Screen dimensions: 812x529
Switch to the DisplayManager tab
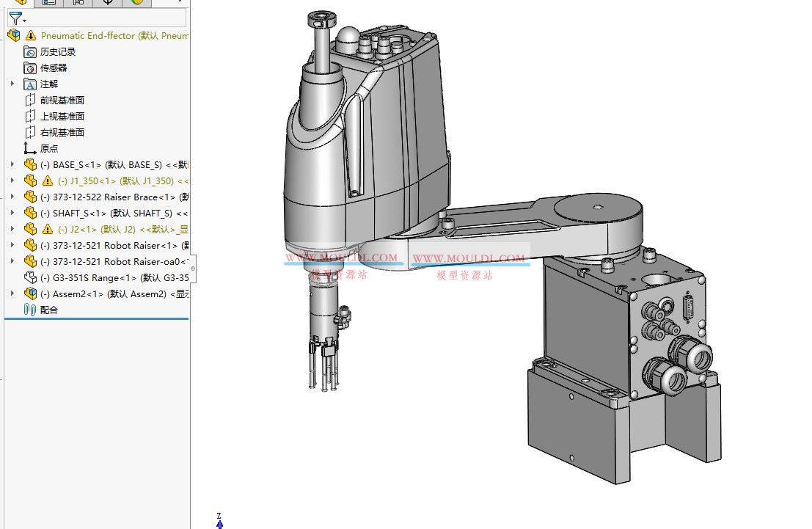coord(107,4)
